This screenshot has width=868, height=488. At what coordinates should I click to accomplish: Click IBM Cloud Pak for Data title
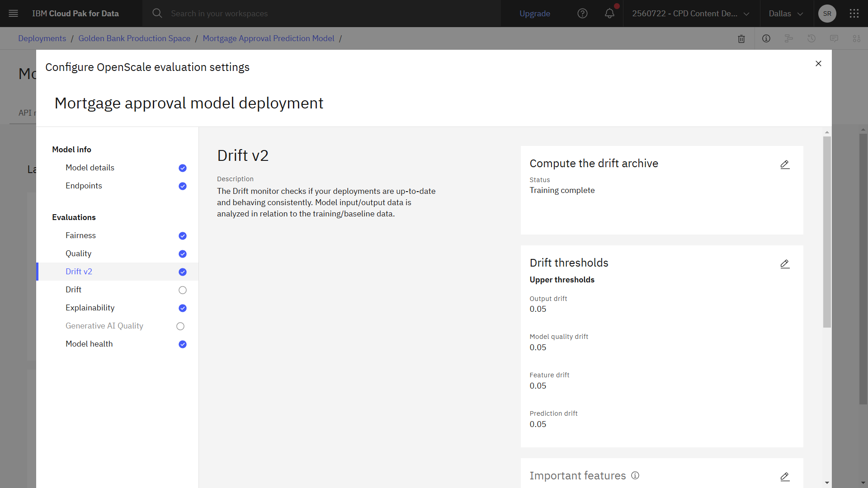tap(75, 14)
